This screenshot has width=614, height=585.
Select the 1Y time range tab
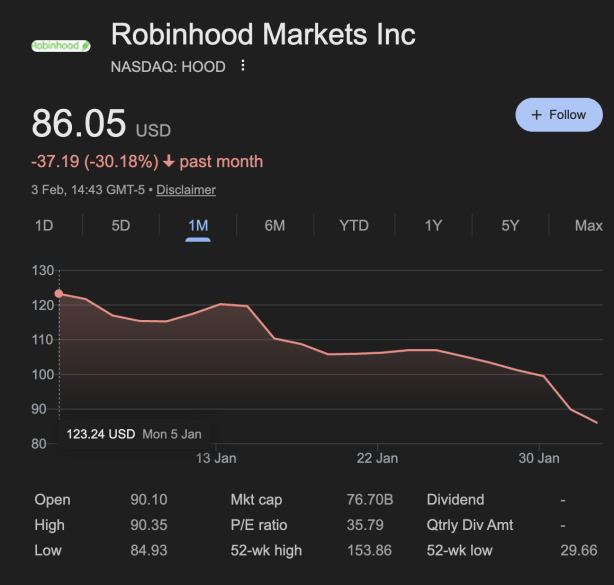[x=433, y=225]
